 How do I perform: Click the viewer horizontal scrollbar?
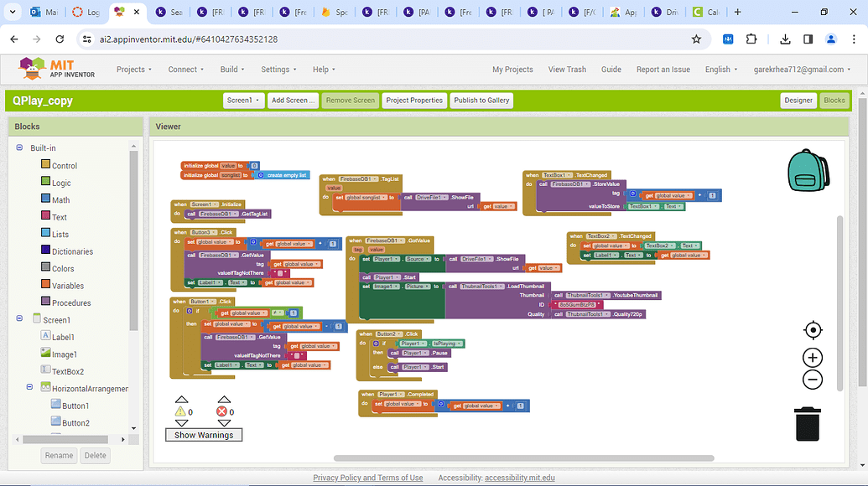tap(523, 458)
